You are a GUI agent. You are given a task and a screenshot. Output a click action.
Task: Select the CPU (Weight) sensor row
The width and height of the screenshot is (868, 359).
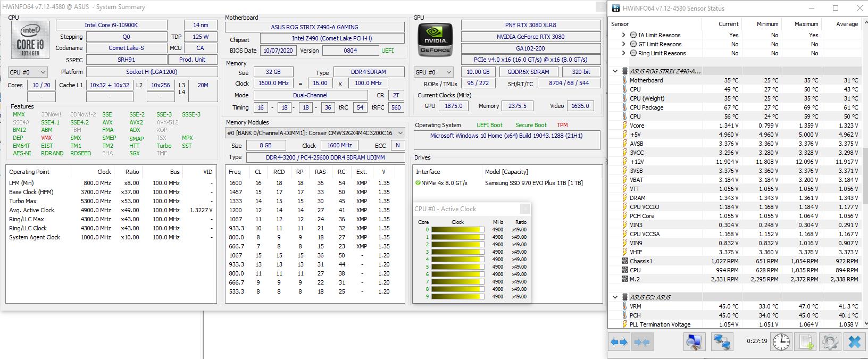[735, 98]
